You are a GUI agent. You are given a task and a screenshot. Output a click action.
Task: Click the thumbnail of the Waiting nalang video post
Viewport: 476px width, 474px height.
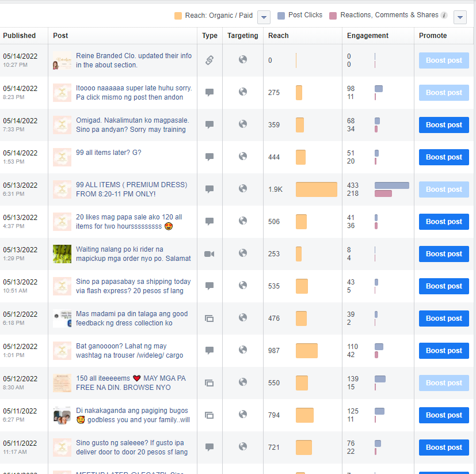(62, 254)
